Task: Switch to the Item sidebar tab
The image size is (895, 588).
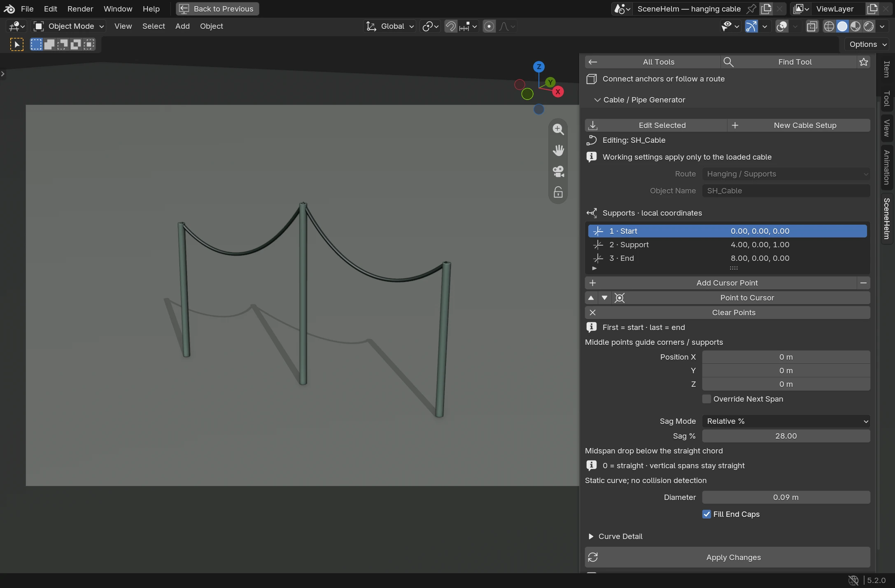Action: (887, 69)
